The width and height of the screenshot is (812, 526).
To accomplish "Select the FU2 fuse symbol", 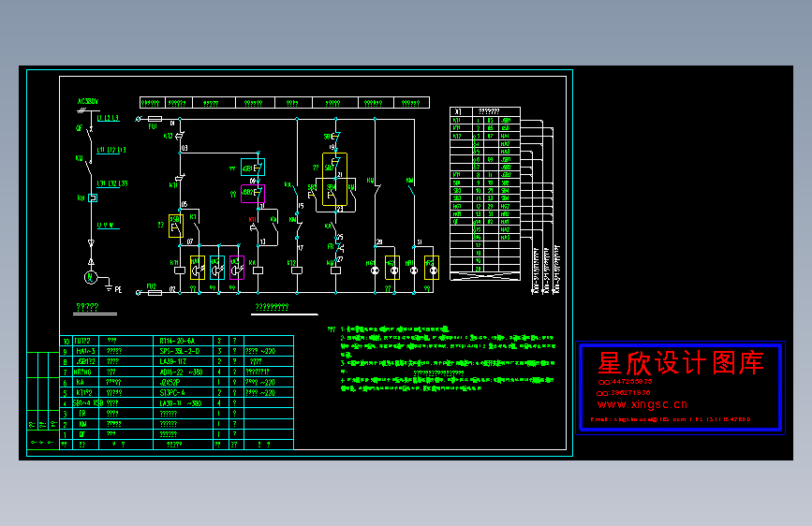I will (155, 293).
